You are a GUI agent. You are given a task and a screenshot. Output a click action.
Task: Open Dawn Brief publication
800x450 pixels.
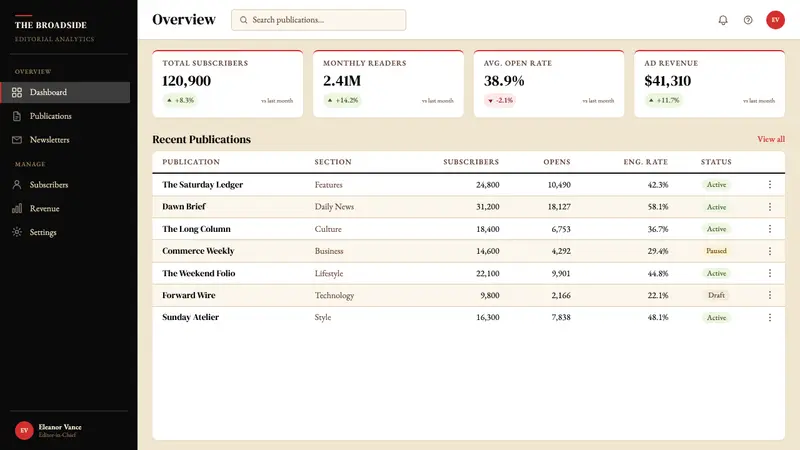pos(184,207)
